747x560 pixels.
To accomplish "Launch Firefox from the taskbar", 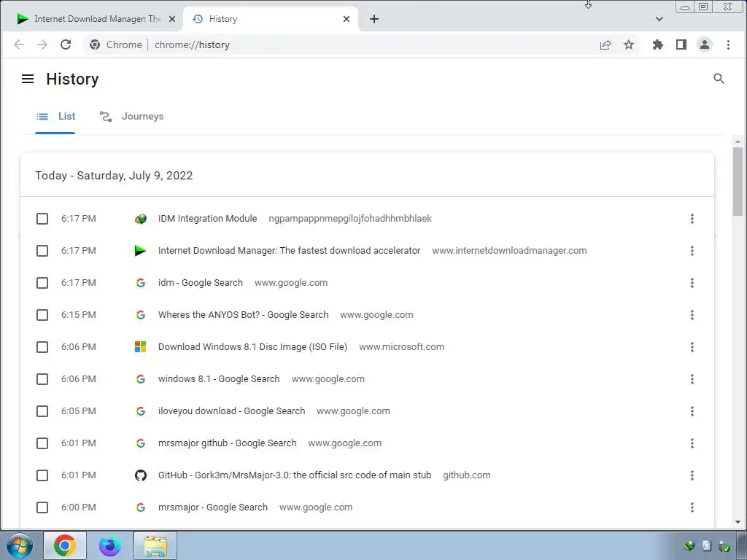I will [110, 545].
